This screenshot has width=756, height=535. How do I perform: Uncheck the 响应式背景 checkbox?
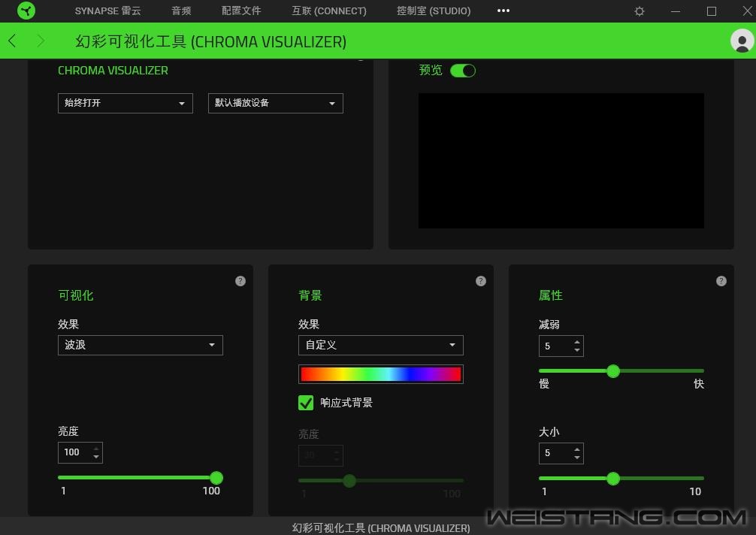[306, 403]
